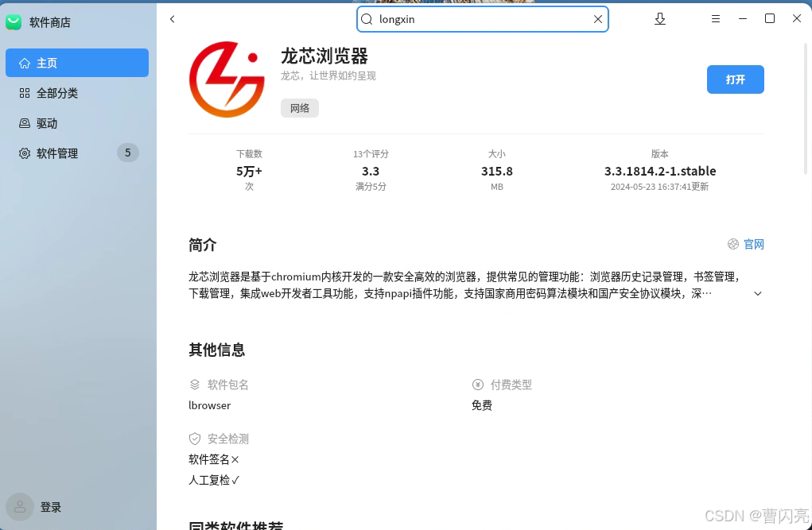Click the 软件包名 layers icon
Viewport: 812px width, 530px height.
195,385
